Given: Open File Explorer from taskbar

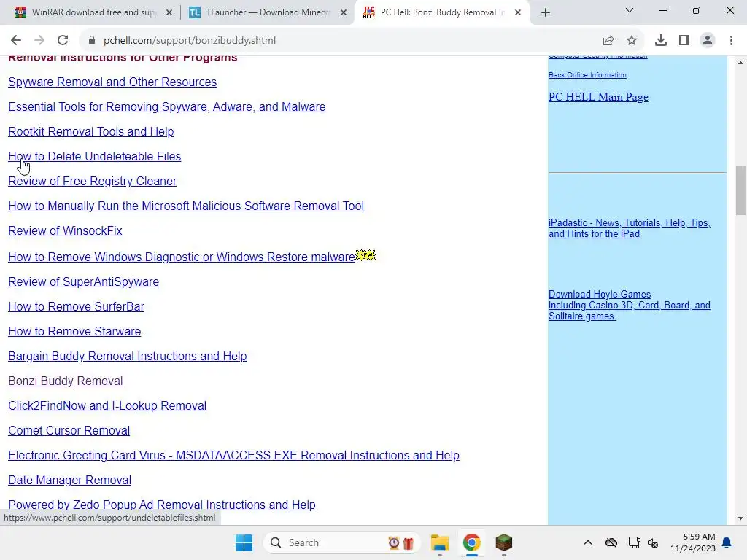Looking at the screenshot, I should click(440, 542).
